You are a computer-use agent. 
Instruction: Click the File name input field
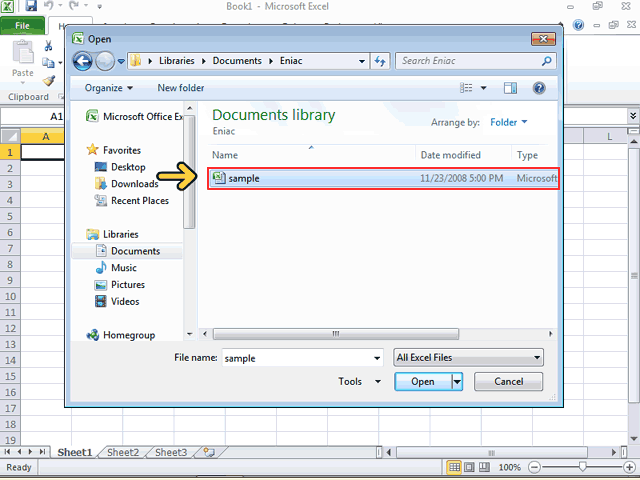(297, 358)
